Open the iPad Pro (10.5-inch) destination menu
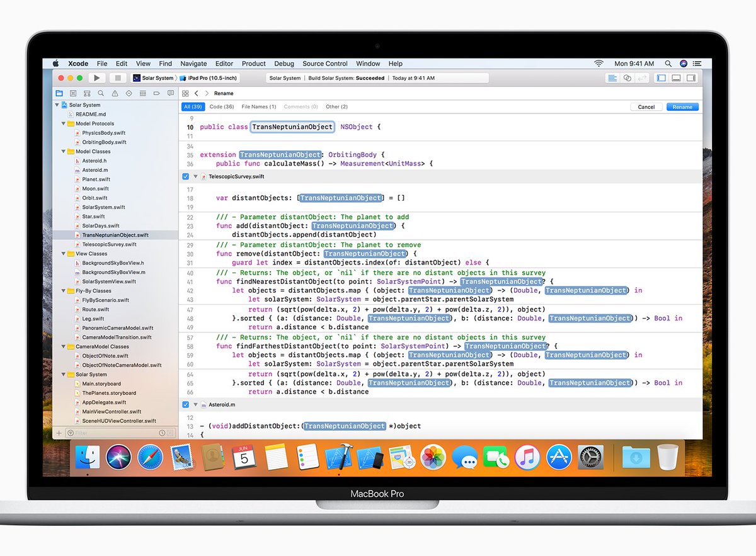The image size is (756, 556). [x=209, y=78]
